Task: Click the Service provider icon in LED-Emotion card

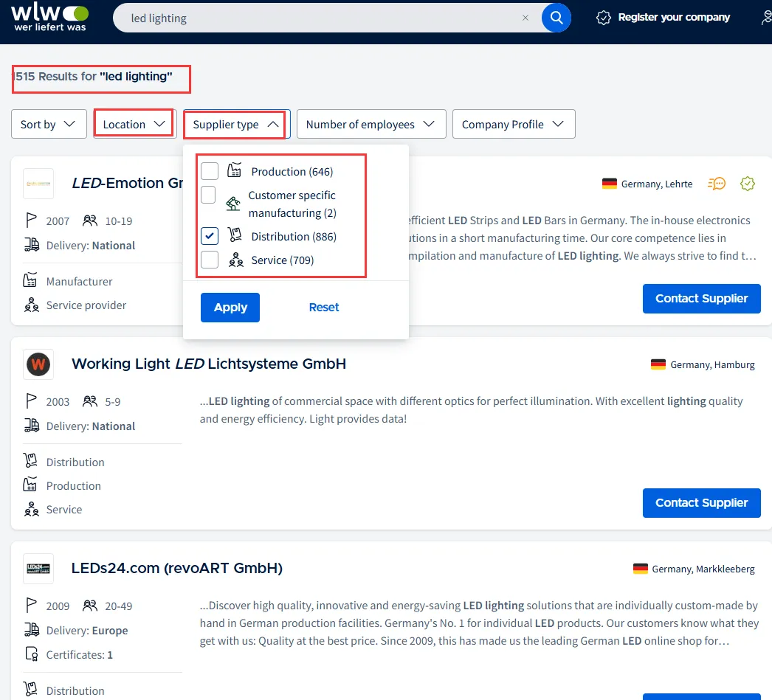Action: [x=32, y=305]
